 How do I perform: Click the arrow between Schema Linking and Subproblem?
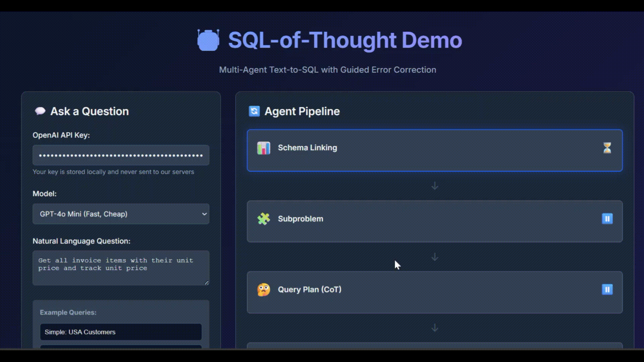pyautogui.click(x=435, y=186)
